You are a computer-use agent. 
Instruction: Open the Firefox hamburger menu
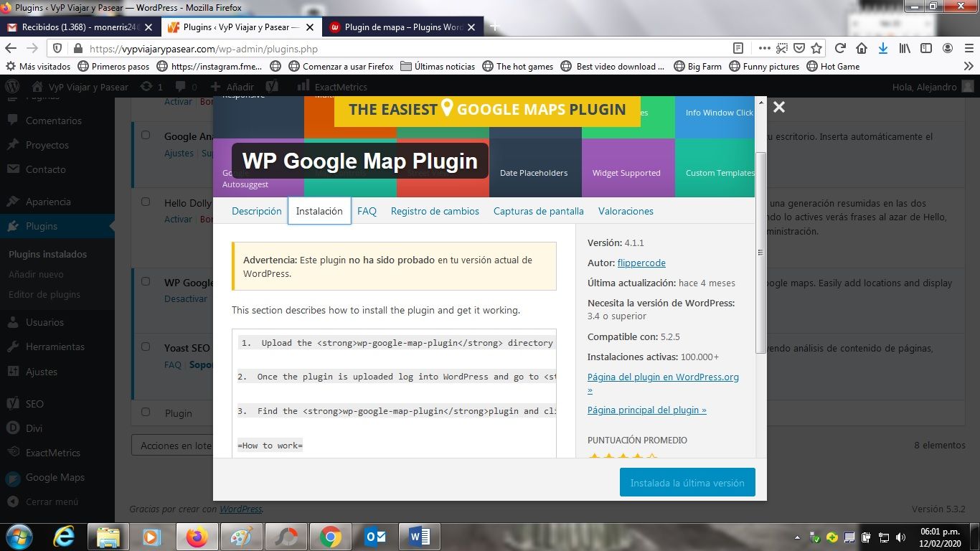[x=969, y=48]
